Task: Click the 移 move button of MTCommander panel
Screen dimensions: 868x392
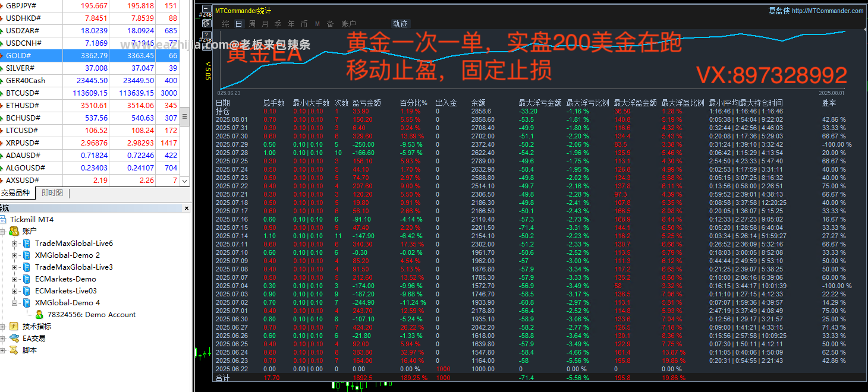Action: 206,23
